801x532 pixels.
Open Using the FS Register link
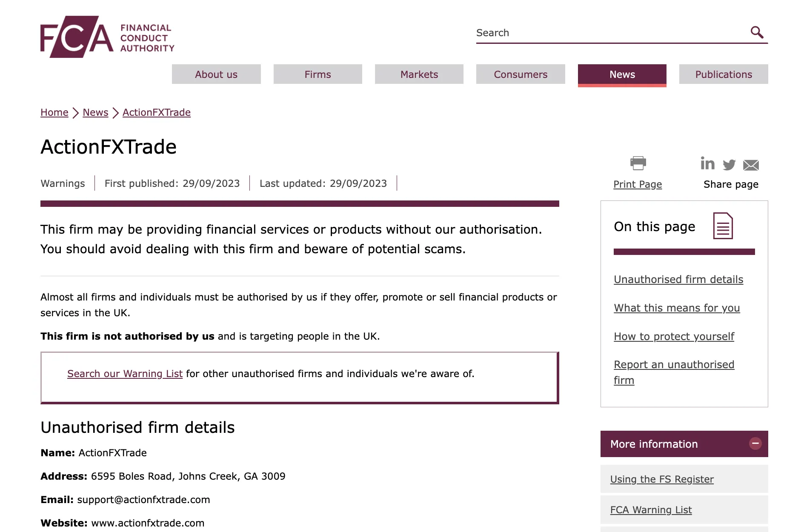662,479
